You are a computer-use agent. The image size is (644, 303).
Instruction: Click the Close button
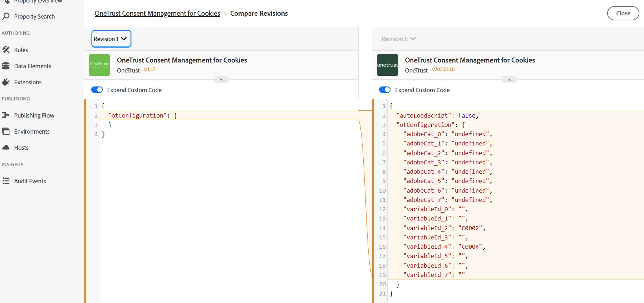tap(623, 13)
